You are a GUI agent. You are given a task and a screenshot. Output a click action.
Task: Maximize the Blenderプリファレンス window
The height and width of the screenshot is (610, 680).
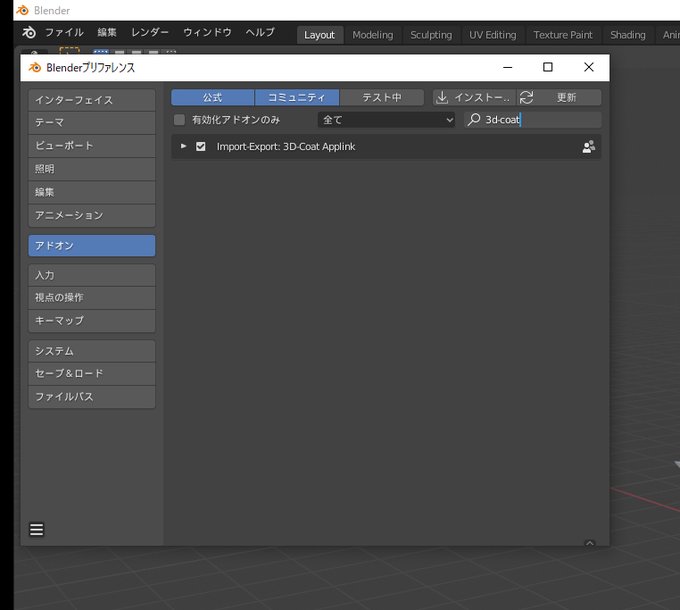point(548,67)
